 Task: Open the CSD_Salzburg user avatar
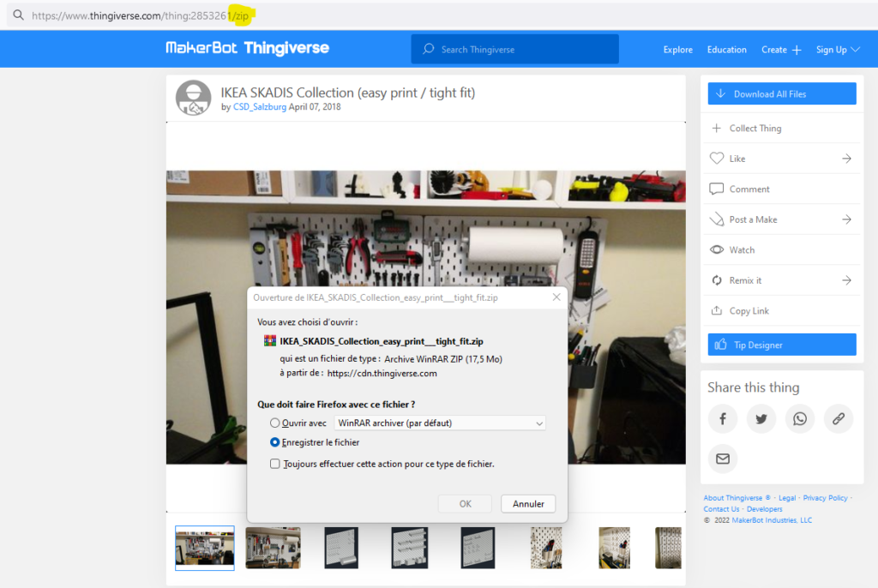point(193,98)
